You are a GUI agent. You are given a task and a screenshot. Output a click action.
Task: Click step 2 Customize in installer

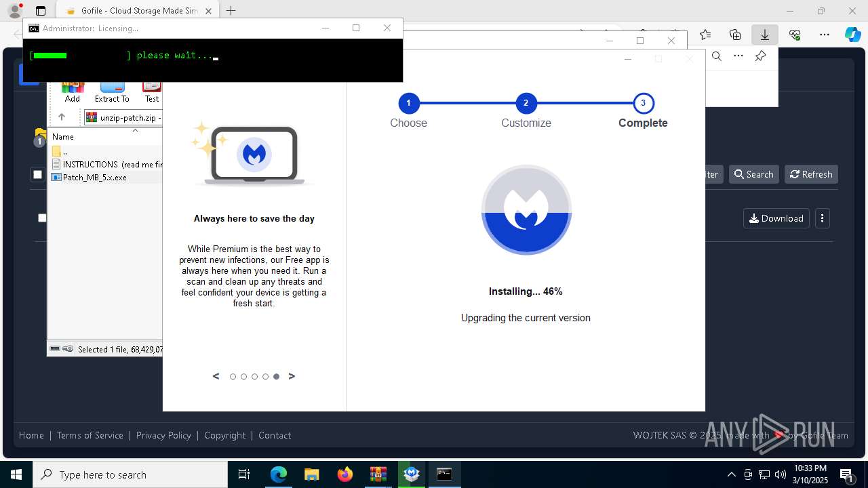(x=526, y=112)
